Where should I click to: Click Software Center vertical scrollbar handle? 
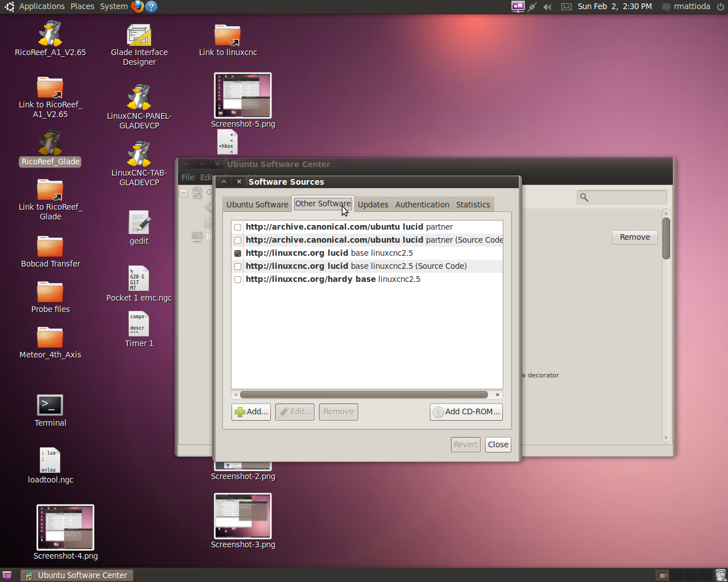point(666,238)
